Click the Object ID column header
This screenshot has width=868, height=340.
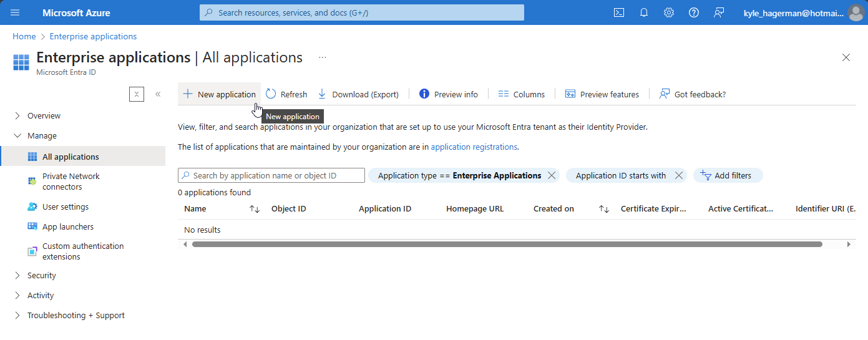pos(288,209)
